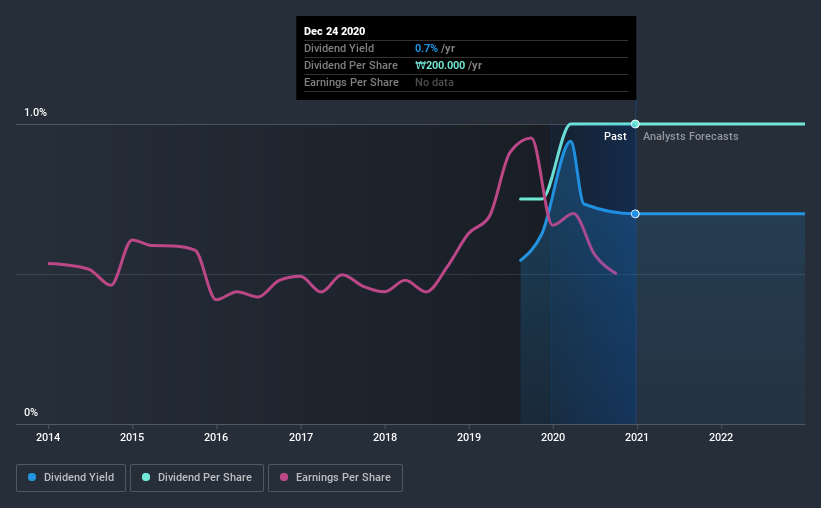821x508 pixels.
Task: Click the pink Earnings Per Share legend dot
Action: click(284, 478)
